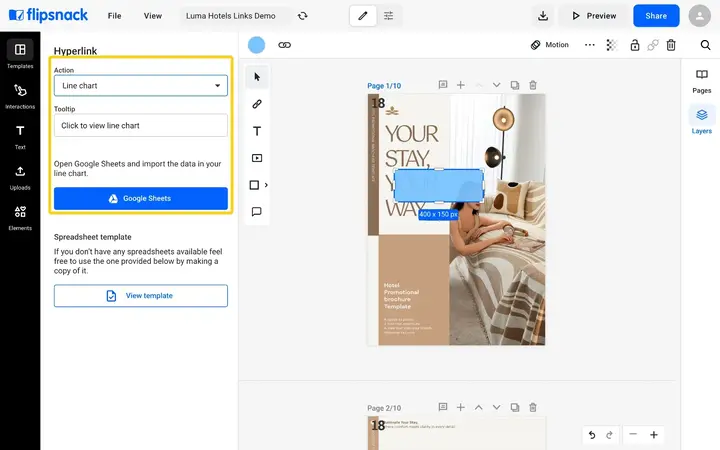Open the Action dropdown showing Line chart
The height and width of the screenshot is (450, 720).
tap(141, 85)
